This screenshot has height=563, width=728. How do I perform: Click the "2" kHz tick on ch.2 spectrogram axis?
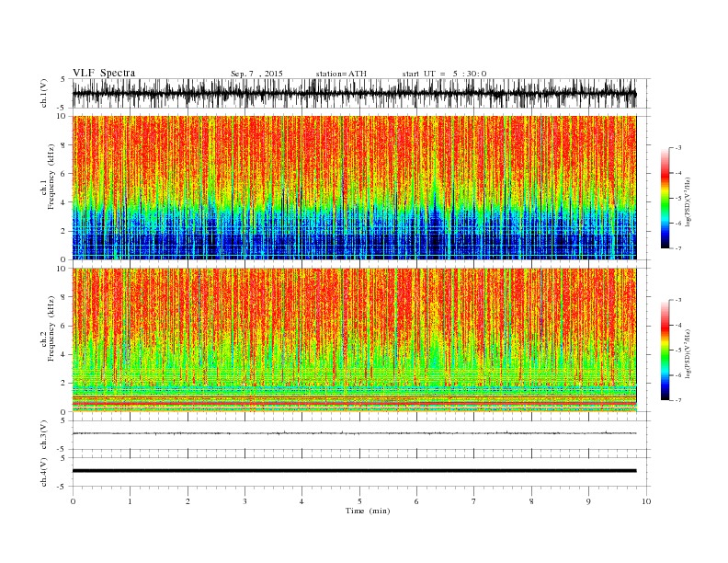click(64, 383)
